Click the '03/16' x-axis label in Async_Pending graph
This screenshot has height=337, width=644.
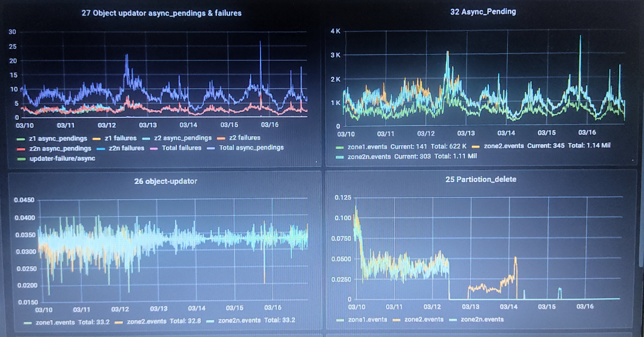[x=587, y=133]
